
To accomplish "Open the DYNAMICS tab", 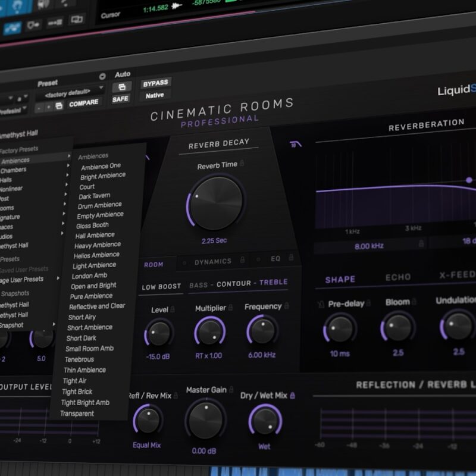I will tap(213, 261).
